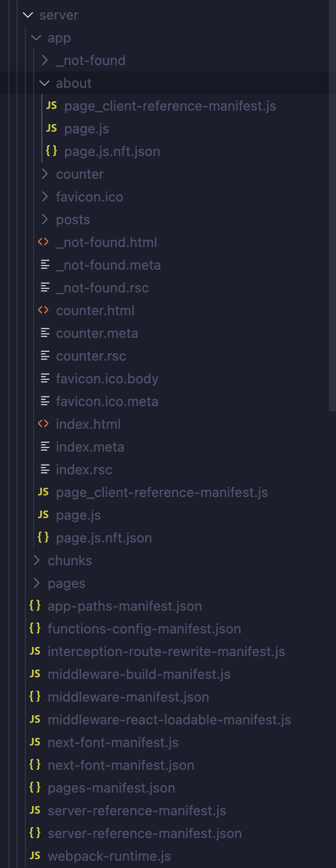
Task: Select middleware-manifest.json in the tree
Action: pyautogui.click(x=128, y=697)
